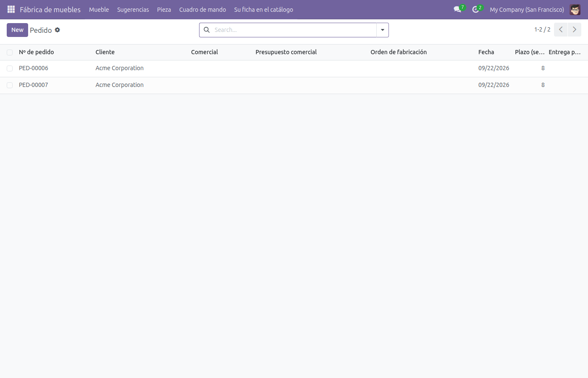The height and width of the screenshot is (378, 588).
Task: Open the Pieza menu
Action: point(164,10)
